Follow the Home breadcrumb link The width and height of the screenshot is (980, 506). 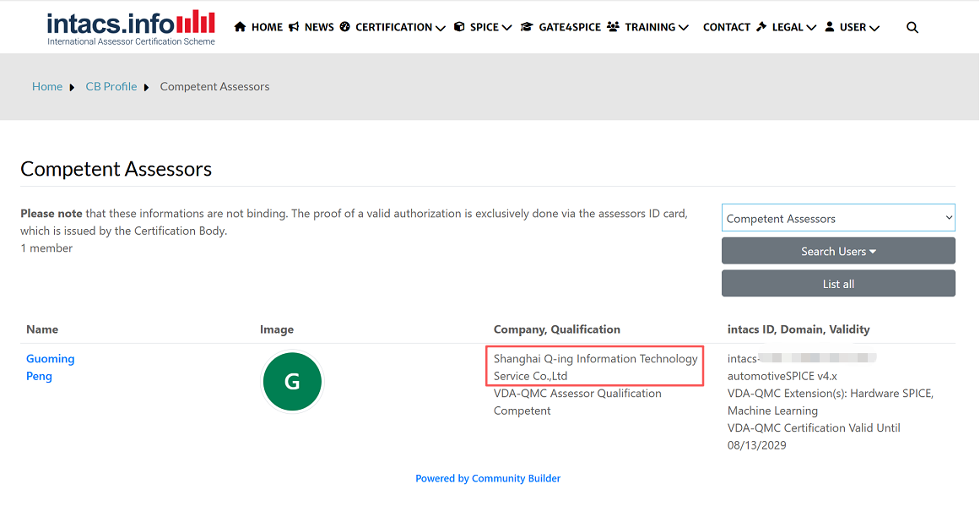47,86
